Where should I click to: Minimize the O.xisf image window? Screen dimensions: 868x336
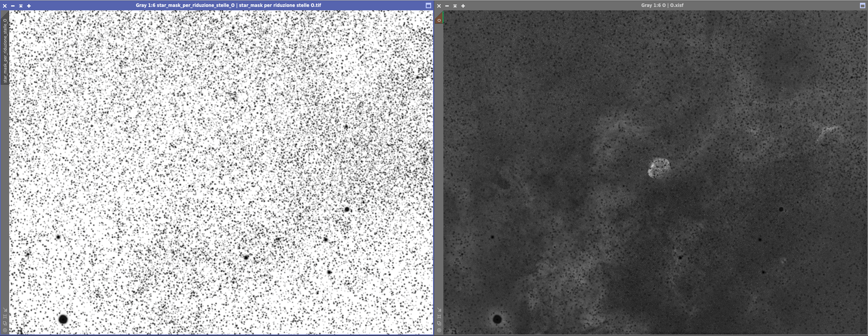[x=447, y=6]
